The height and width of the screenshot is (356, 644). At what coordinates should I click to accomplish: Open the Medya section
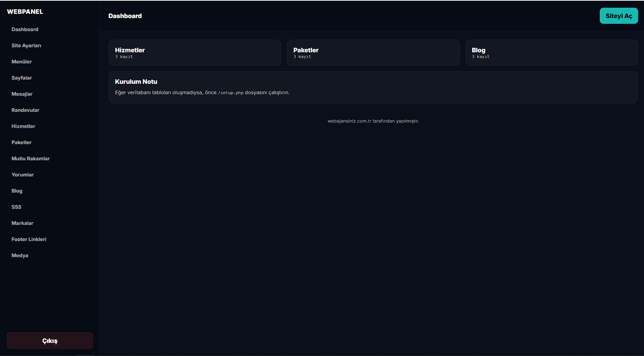pos(20,256)
